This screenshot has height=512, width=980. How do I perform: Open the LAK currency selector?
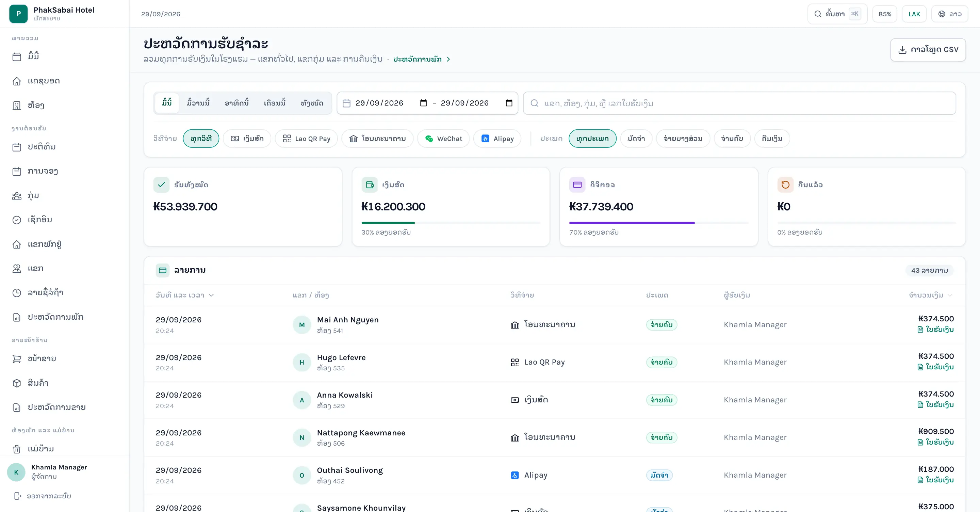click(914, 14)
